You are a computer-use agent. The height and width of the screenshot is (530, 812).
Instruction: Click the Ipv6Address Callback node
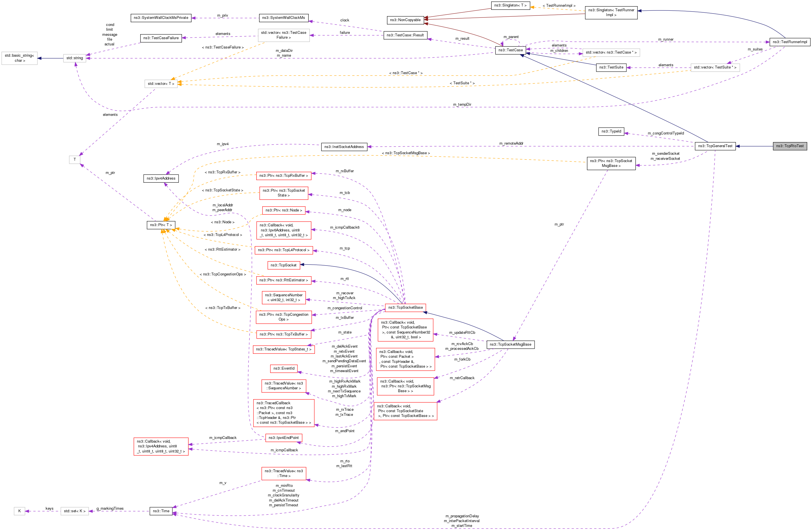click(284, 231)
